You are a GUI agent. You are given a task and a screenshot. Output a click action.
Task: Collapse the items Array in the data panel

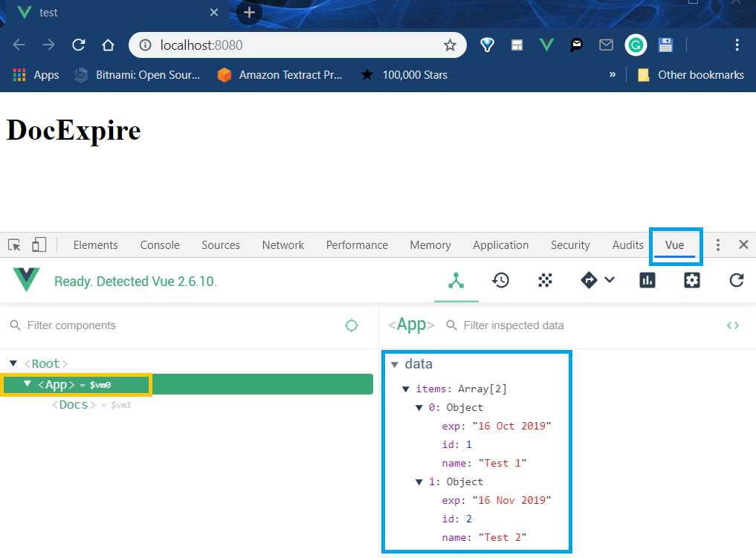click(x=406, y=389)
